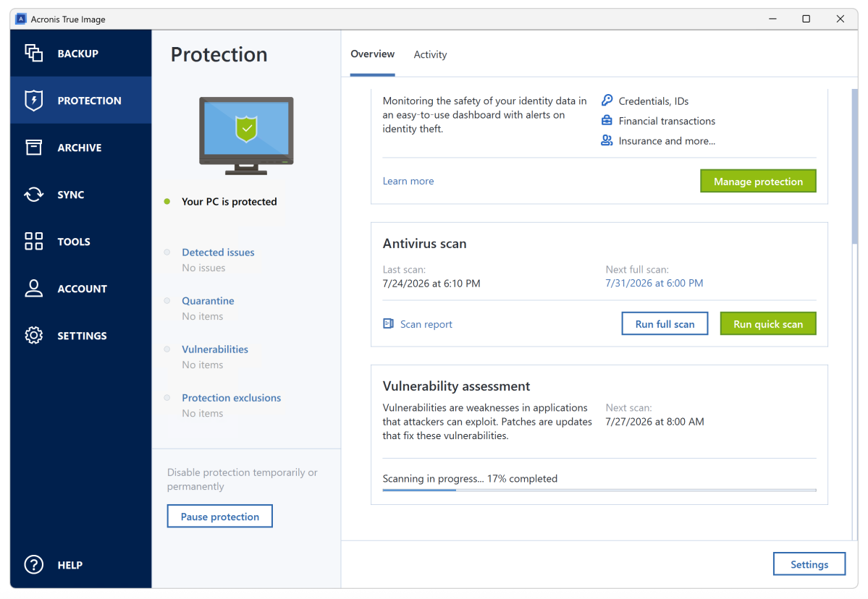868x599 pixels.
Task: Click the last scan time '7/24/2026 at 6:10 PM'
Action: [x=431, y=283]
